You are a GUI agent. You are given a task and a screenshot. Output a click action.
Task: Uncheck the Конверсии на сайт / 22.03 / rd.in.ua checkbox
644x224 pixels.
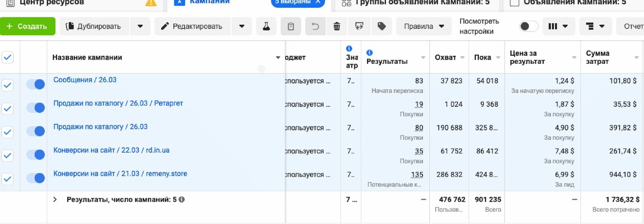[8, 155]
